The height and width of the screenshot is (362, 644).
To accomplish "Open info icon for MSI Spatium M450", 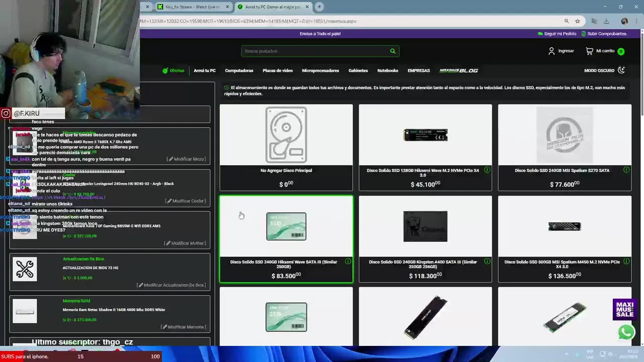I will (626, 261).
